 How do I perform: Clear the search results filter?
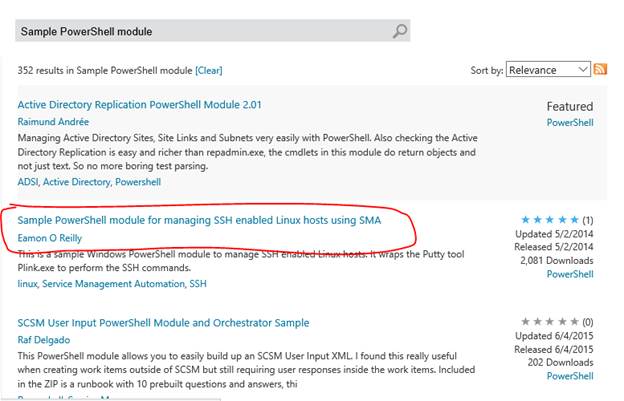coord(209,70)
